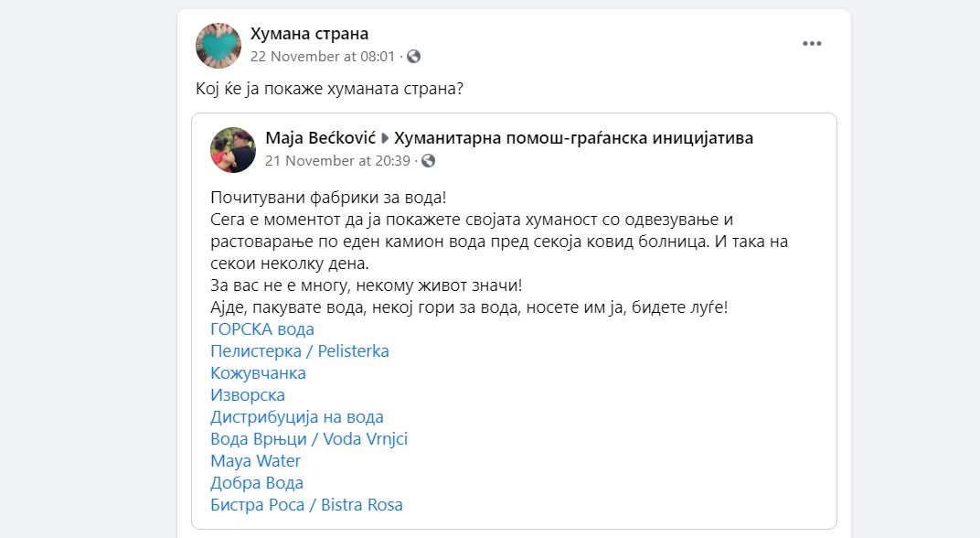Open Хумана страна profile picture
This screenshot has height=538, width=980.
219,46
